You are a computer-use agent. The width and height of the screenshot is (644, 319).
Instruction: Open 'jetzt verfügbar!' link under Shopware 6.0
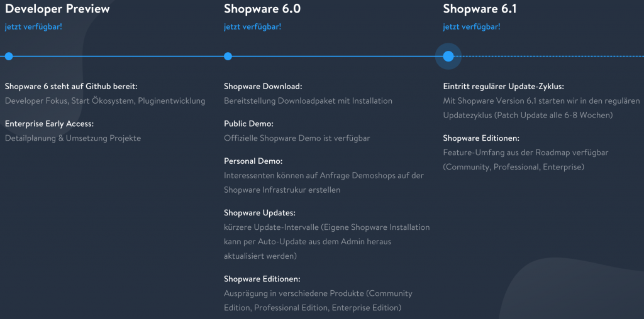tap(253, 27)
